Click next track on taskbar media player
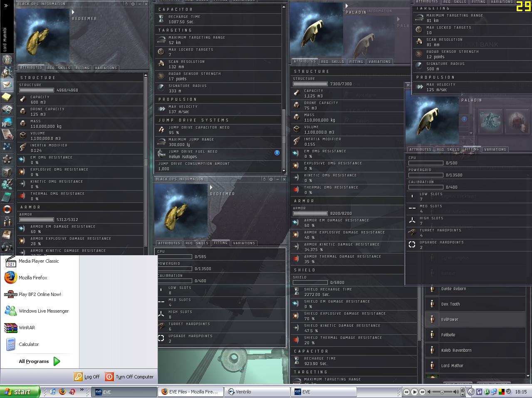Viewport: 532px width, 398px height. tap(422, 392)
